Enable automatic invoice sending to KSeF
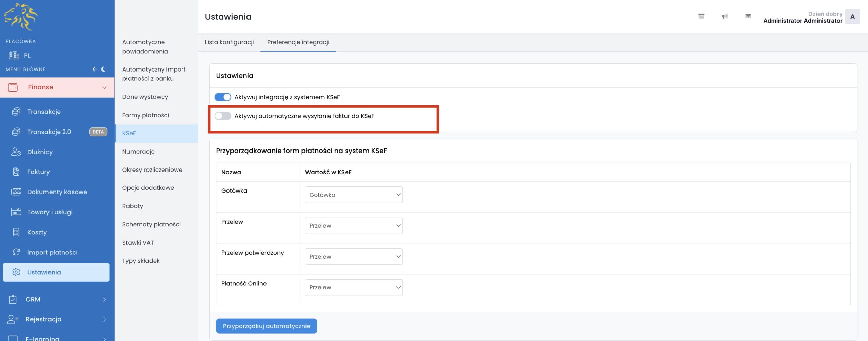This screenshot has height=341, width=868. click(x=223, y=116)
